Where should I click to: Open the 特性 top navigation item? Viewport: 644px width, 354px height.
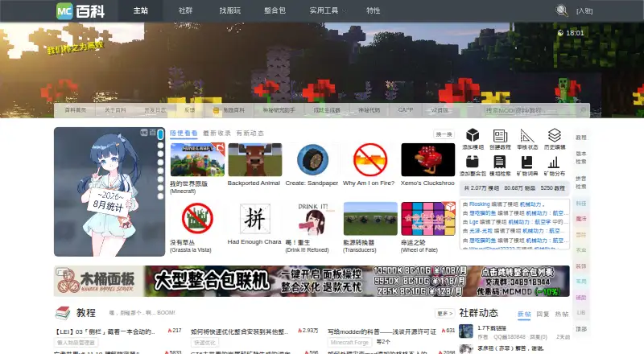[373, 10]
